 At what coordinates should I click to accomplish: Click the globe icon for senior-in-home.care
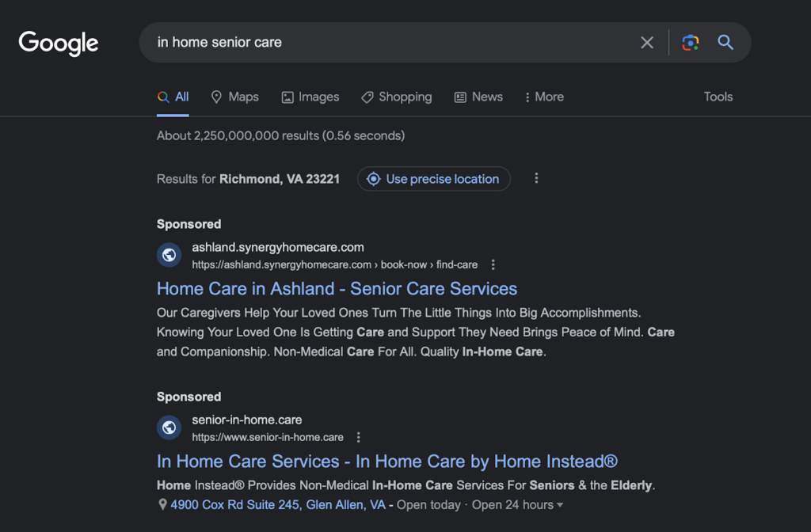click(x=169, y=428)
